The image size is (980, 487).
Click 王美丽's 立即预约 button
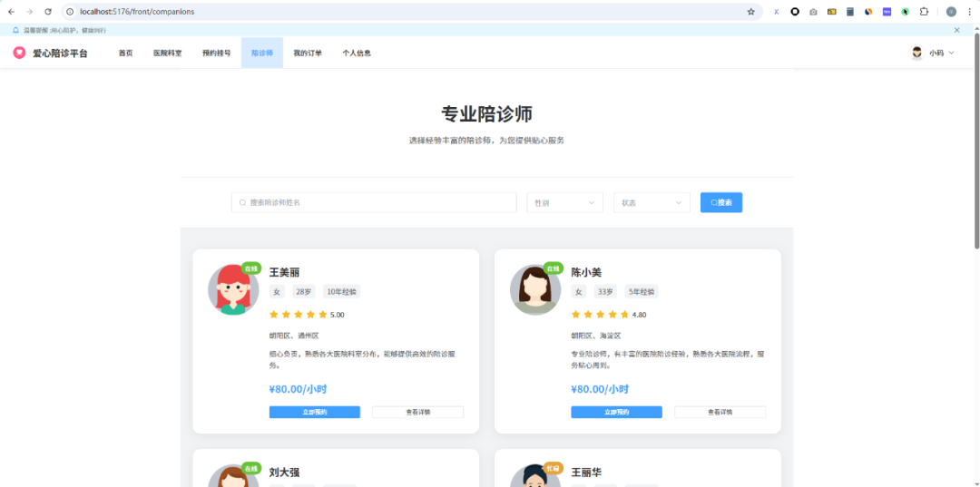click(x=314, y=412)
